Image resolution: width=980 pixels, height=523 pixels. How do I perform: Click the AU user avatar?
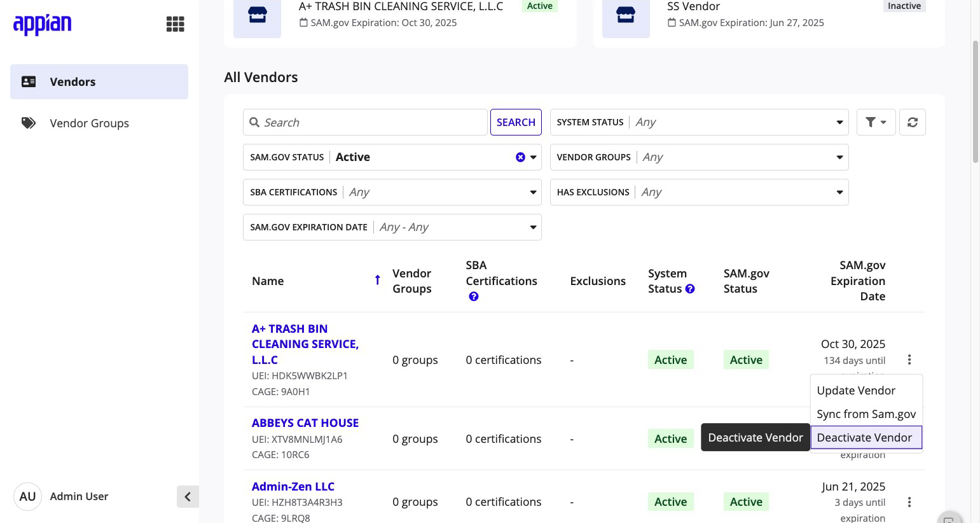coord(27,496)
